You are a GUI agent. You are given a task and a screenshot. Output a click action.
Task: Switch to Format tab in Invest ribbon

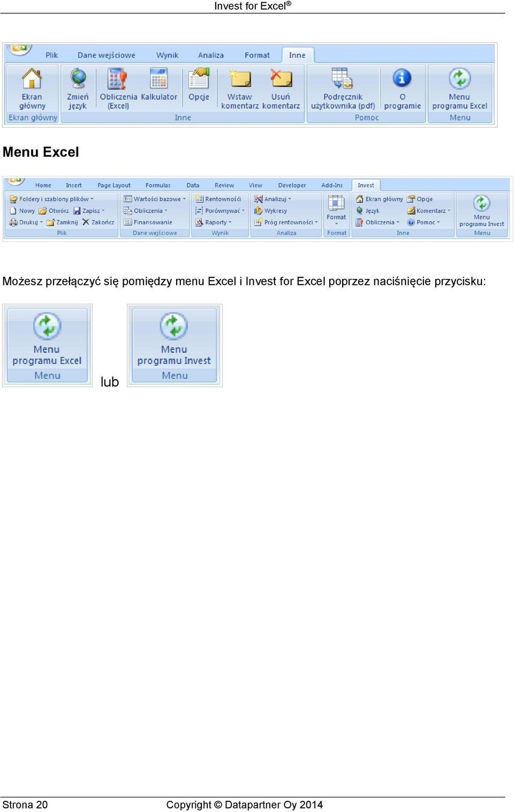(x=257, y=55)
